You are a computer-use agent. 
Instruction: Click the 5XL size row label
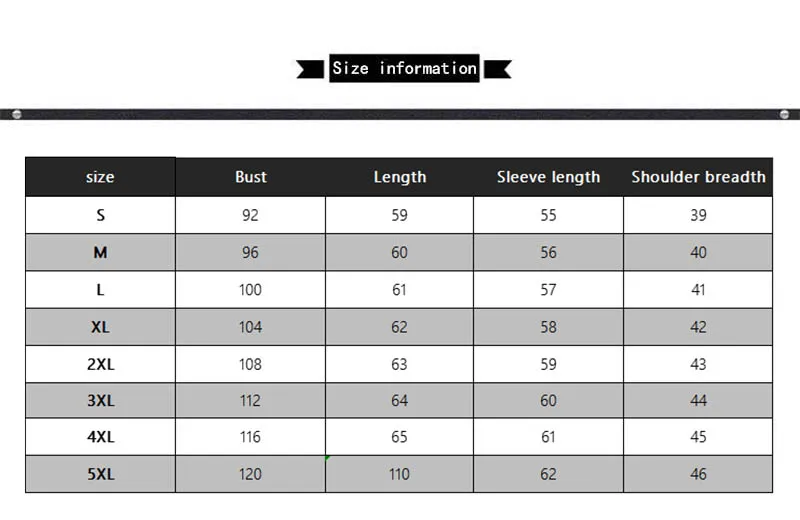pyautogui.click(x=101, y=474)
